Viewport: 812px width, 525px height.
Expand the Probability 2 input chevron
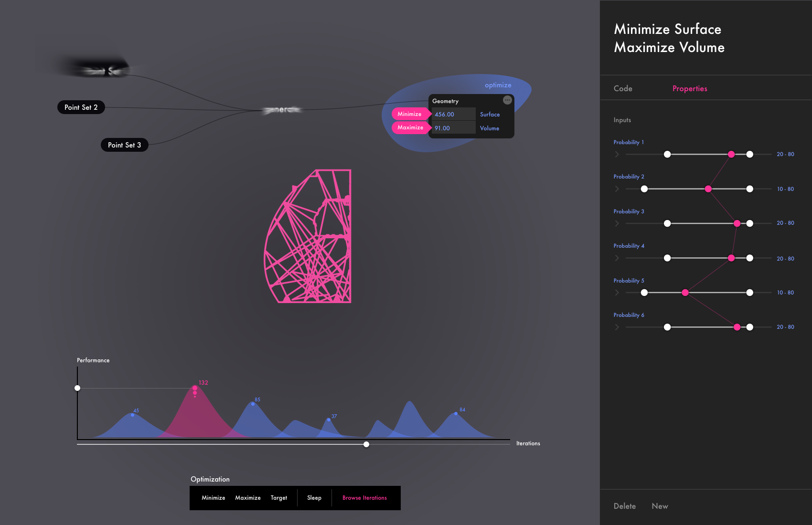point(617,189)
